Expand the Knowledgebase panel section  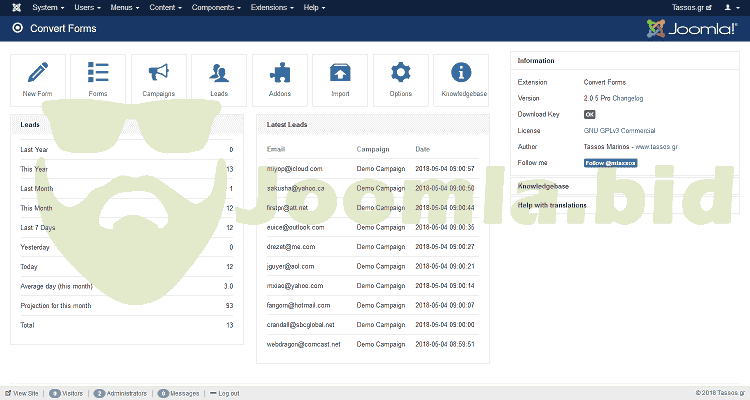(543, 186)
